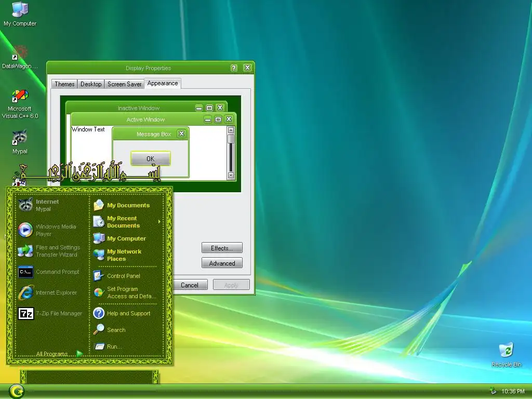Click the Advanced button

(222, 263)
